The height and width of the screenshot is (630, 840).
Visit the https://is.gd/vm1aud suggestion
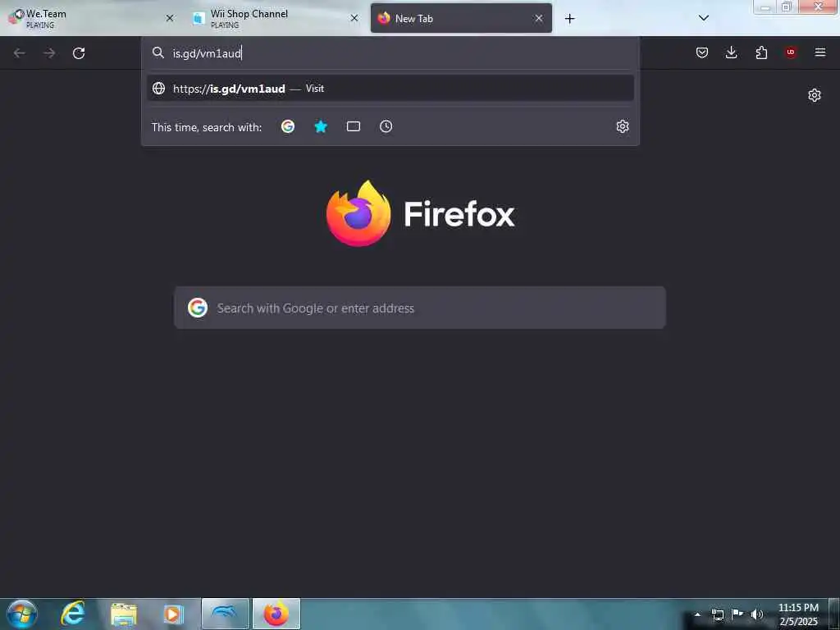tap(390, 89)
